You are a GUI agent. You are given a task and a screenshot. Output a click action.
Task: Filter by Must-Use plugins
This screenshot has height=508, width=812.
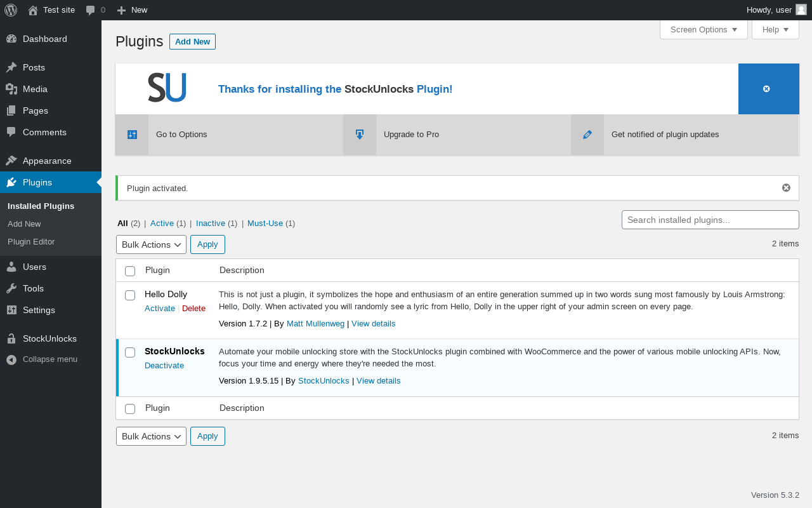pyautogui.click(x=265, y=224)
